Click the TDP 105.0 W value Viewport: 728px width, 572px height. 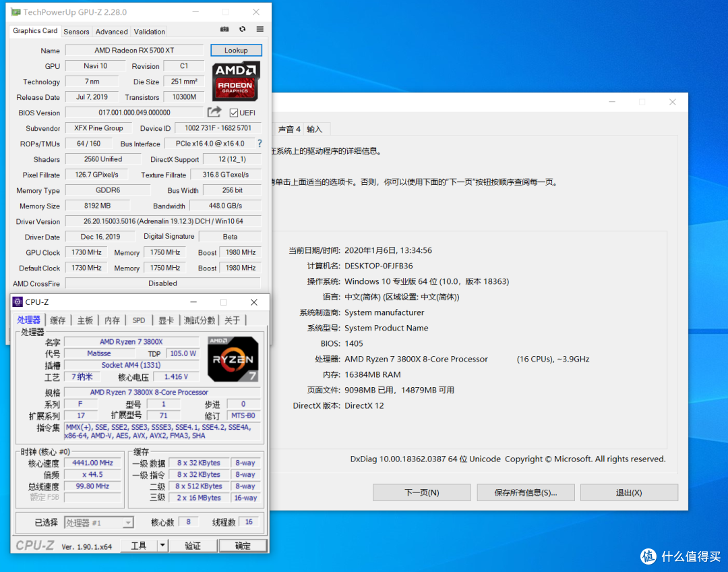pos(183,353)
